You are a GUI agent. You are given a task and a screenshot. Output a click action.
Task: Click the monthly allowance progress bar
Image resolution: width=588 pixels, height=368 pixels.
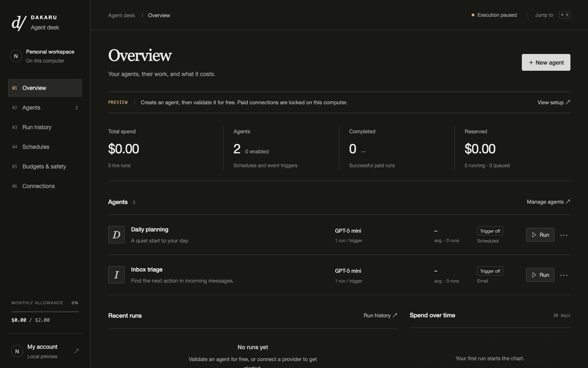point(45,312)
